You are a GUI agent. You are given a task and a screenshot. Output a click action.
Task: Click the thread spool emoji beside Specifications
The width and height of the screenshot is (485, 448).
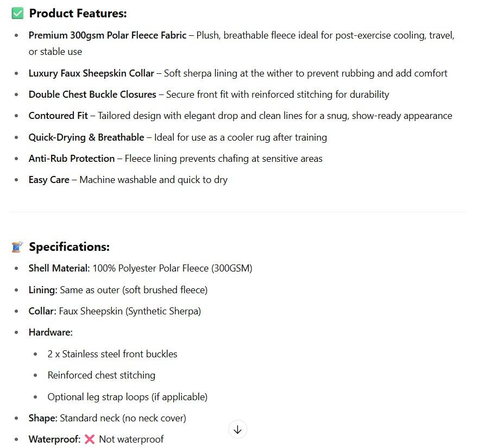(17, 247)
